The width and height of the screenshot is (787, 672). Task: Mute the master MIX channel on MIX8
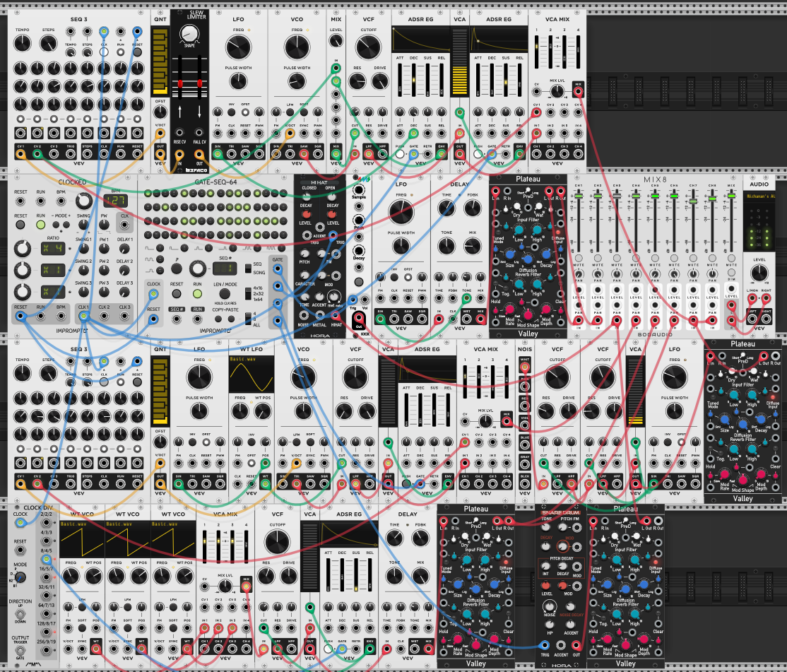coord(731,258)
